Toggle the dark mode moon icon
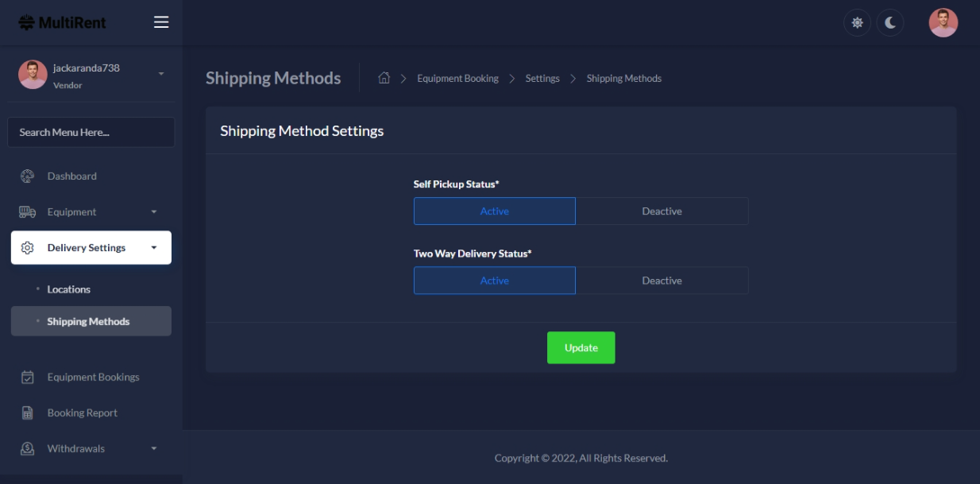The height and width of the screenshot is (484, 980). 890,23
